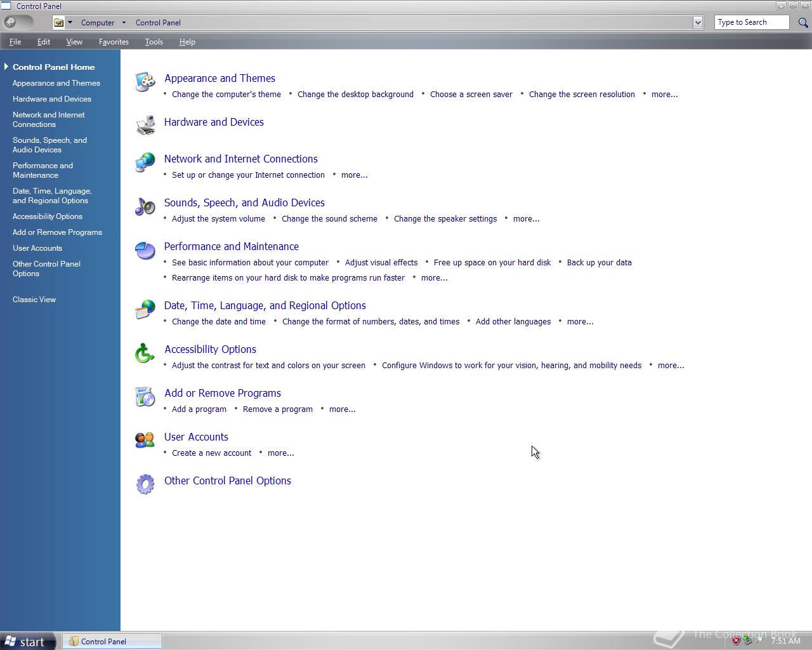
Task: Click the Control Panel taskbar button
Action: point(112,641)
